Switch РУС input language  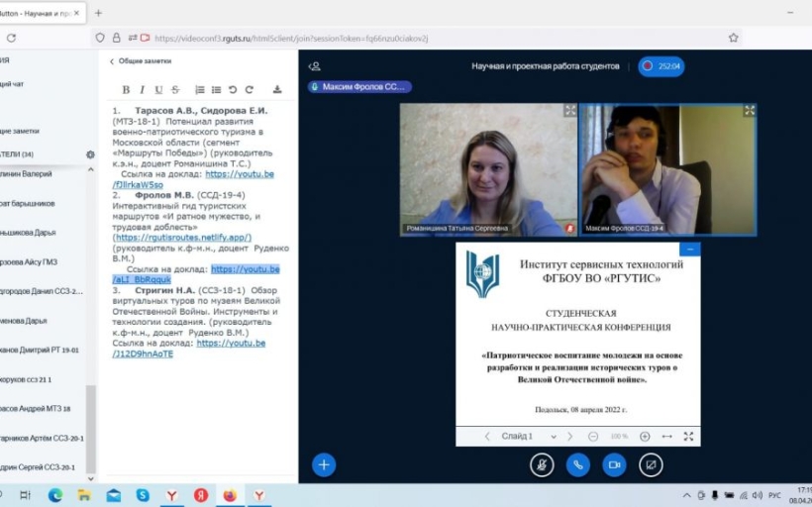[774, 495]
